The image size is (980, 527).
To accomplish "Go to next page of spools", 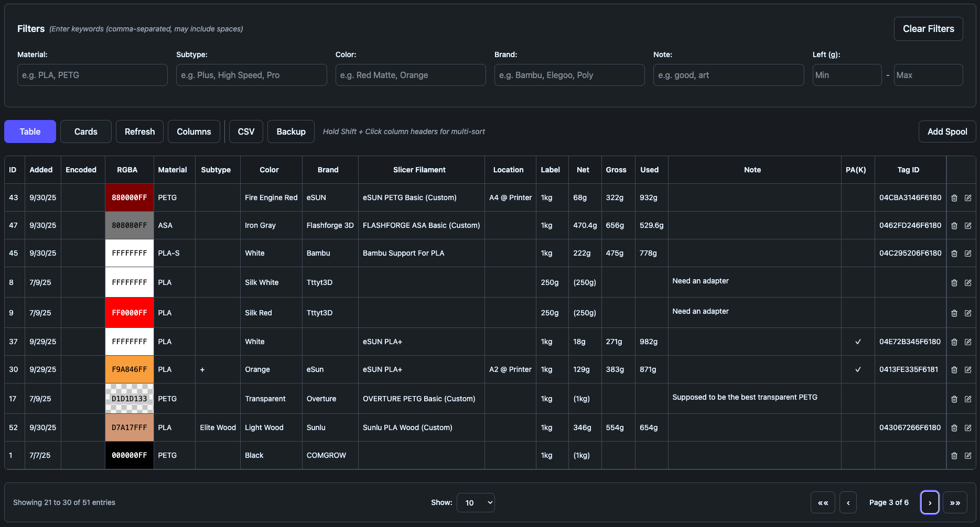I will click(x=930, y=503).
